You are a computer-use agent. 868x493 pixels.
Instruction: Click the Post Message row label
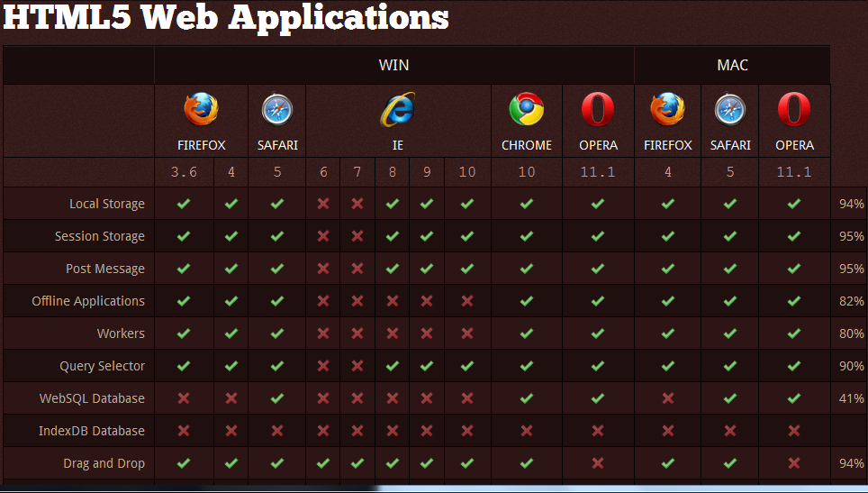click(x=105, y=269)
